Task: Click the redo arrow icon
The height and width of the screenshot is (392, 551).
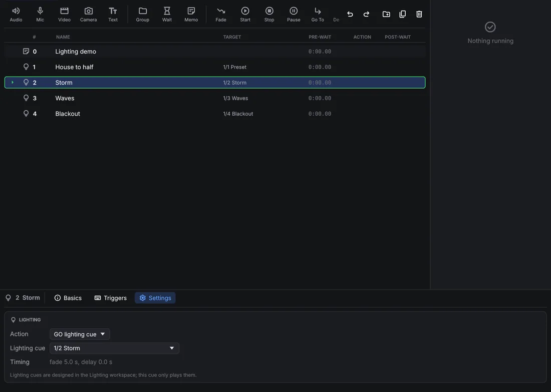Action: pos(366,14)
